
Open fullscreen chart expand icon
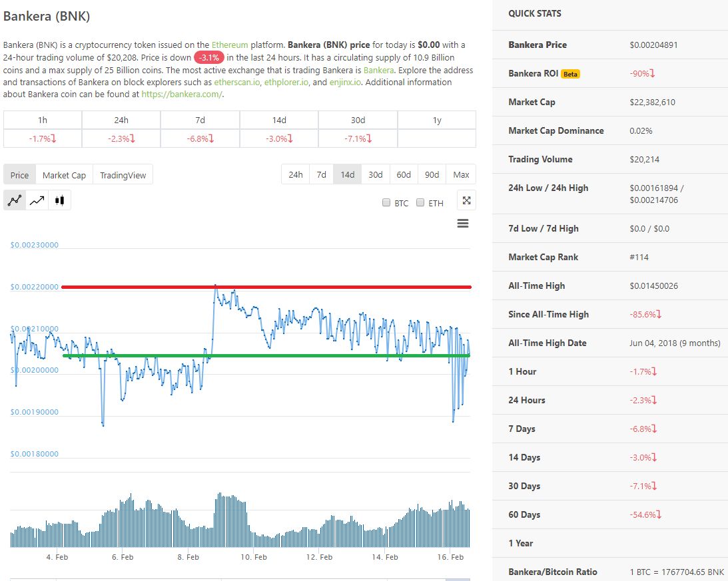pyautogui.click(x=467, y=200)
